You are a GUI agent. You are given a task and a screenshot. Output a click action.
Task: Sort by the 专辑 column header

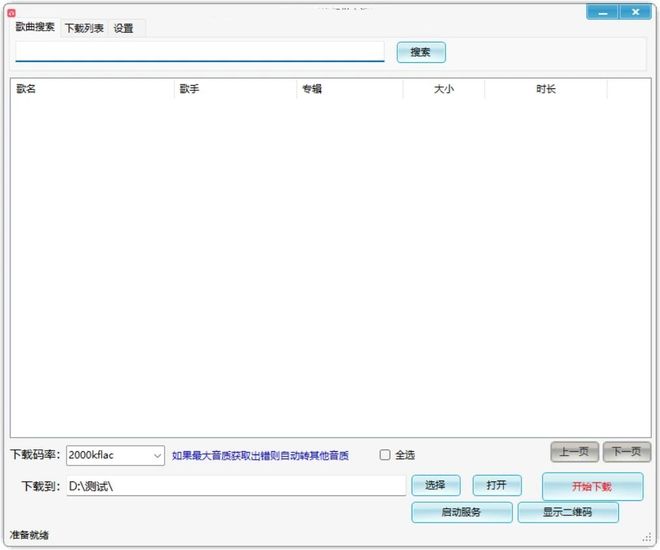pos(350,89)
